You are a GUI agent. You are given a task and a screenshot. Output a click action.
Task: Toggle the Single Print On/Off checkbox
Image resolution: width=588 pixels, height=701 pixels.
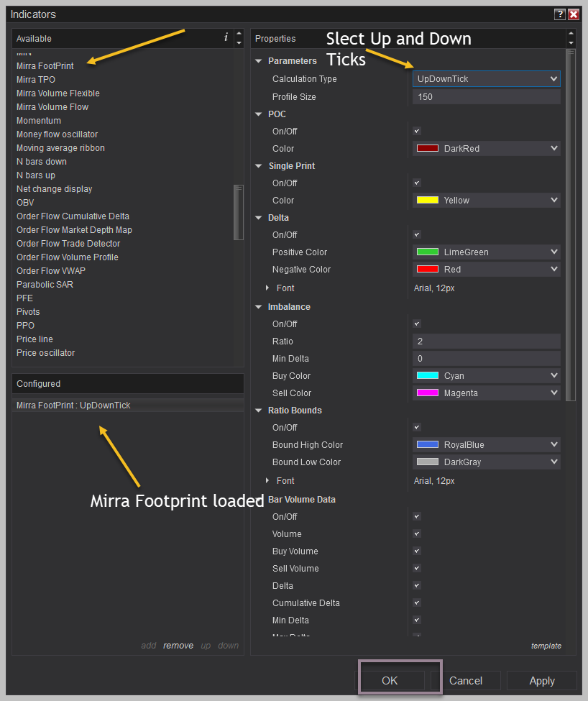[417, 183]
